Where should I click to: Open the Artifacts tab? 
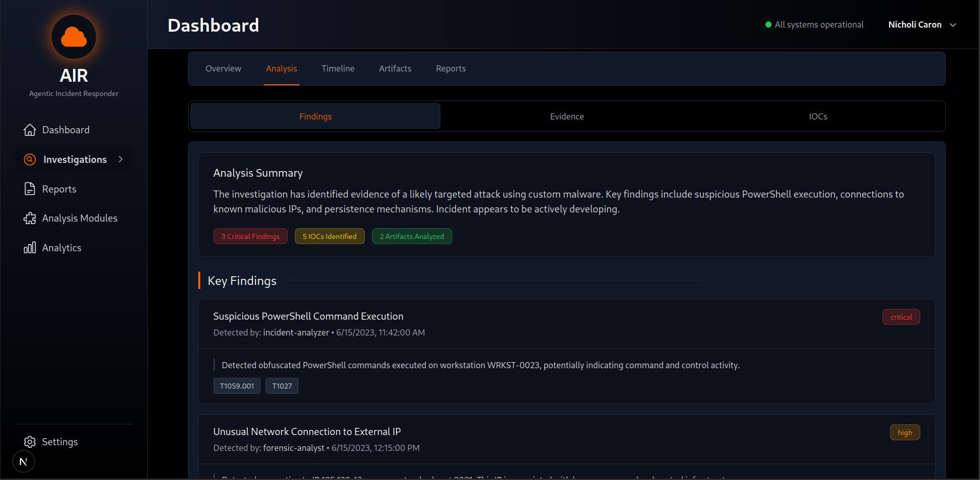point(395,68)
